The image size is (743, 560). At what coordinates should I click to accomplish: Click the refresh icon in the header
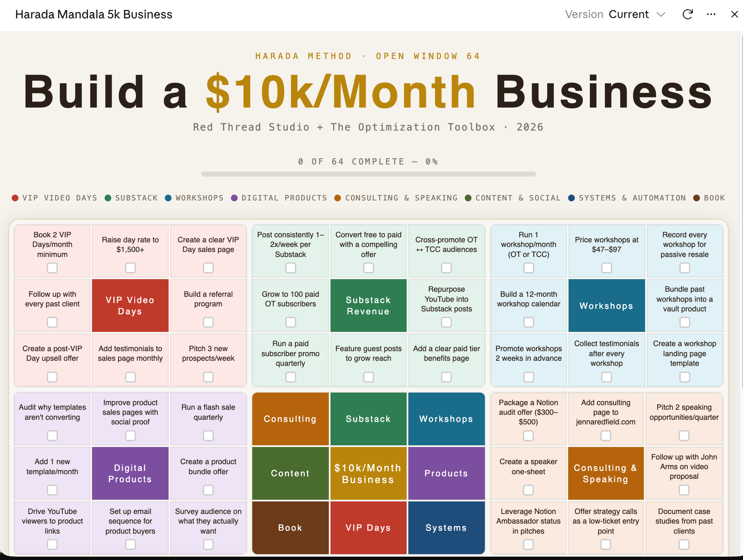pos(687,14)
